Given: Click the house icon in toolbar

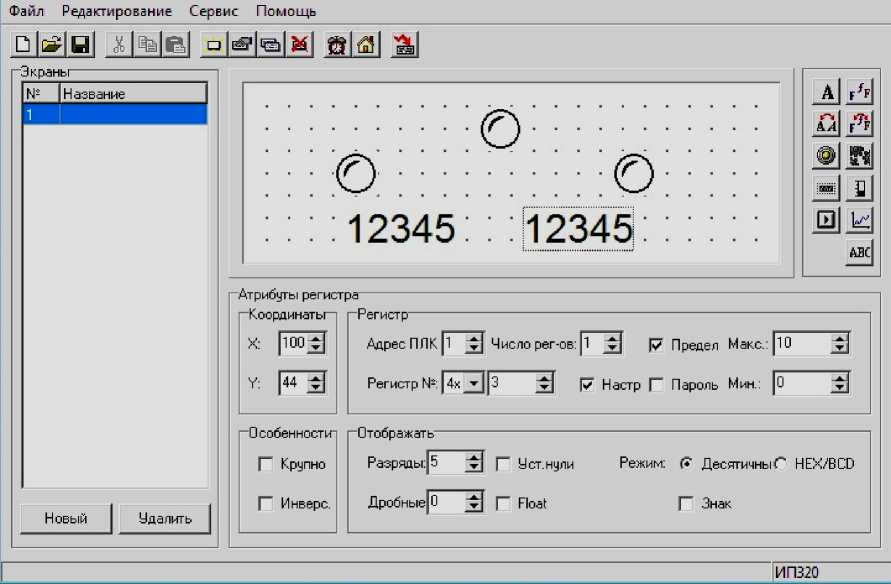Looking at the screenshot, I should [x=367, y=45].
